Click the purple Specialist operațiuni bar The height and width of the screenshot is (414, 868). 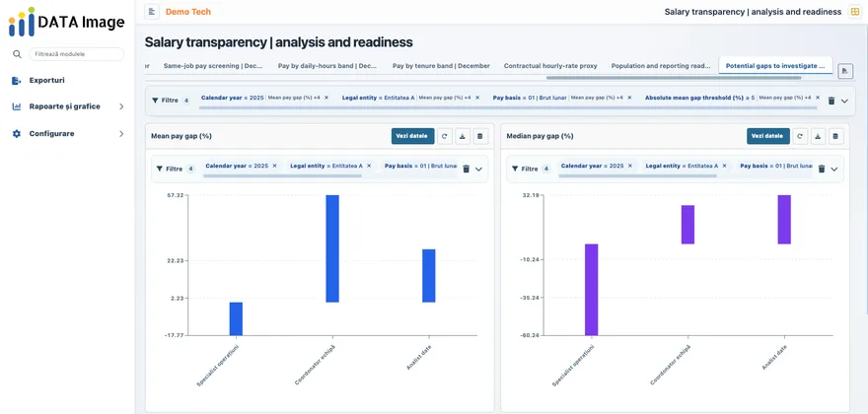tap(591, 290)
